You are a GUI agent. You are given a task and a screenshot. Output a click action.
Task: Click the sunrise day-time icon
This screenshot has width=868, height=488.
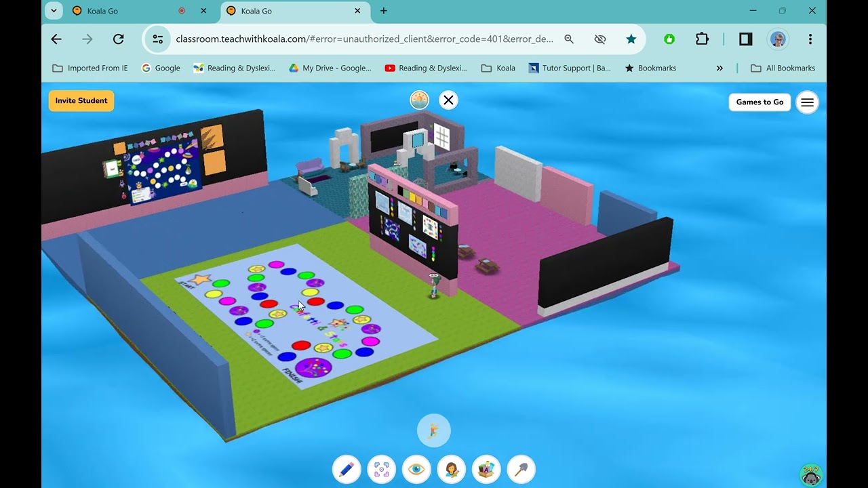pos(420,100)
